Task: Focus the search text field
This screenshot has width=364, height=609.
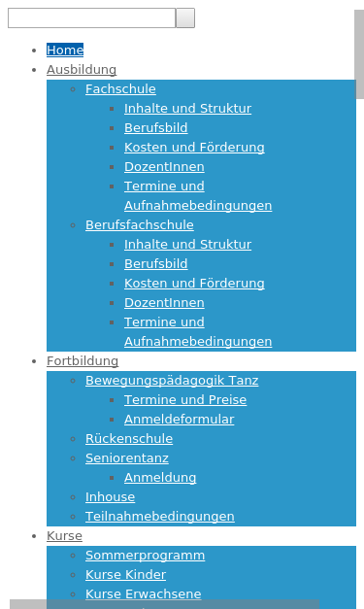Action: pyautogui.click(x=91, y=17)
